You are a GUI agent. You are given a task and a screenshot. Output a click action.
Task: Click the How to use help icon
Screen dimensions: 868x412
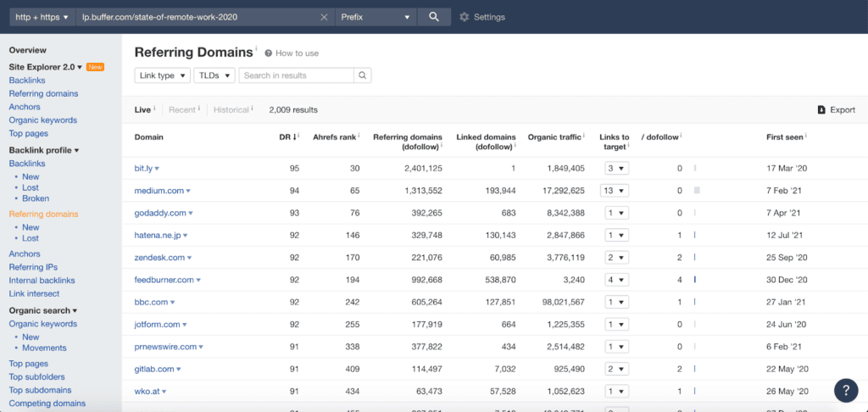click(x=269, y=53)
